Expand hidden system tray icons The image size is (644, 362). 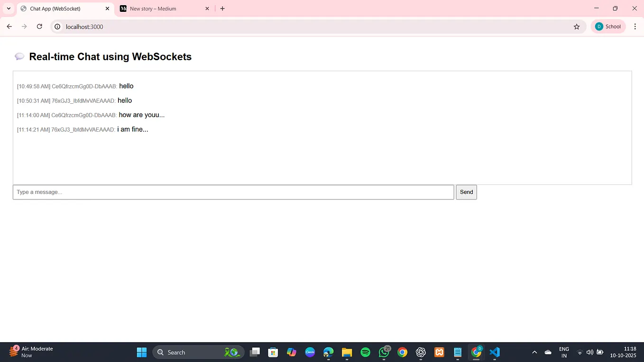point(534,352)
